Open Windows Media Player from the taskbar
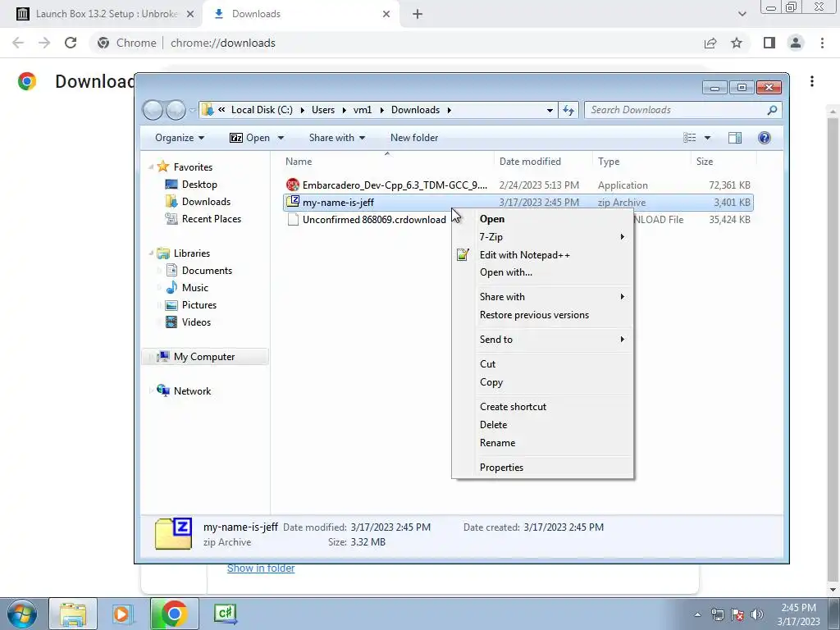The image size is (840, 630). click(122, 614)
